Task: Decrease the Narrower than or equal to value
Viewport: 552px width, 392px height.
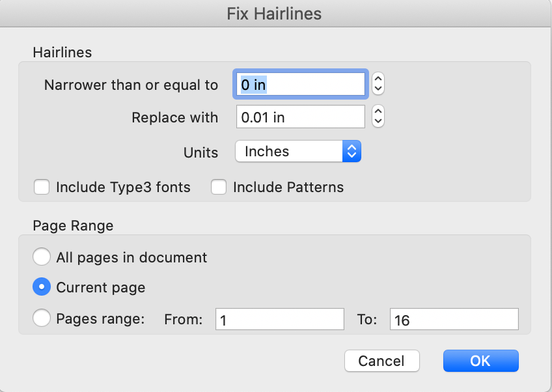Action: click(378, 89)
